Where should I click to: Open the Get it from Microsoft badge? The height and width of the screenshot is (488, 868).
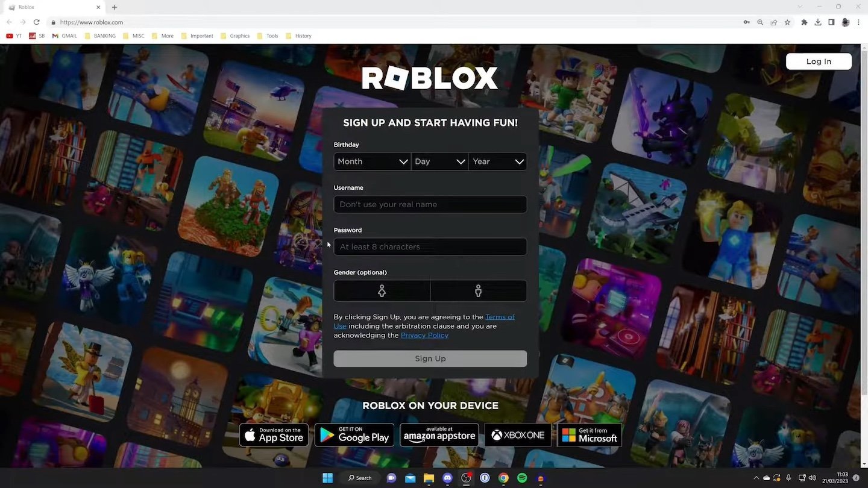[590, 435]
